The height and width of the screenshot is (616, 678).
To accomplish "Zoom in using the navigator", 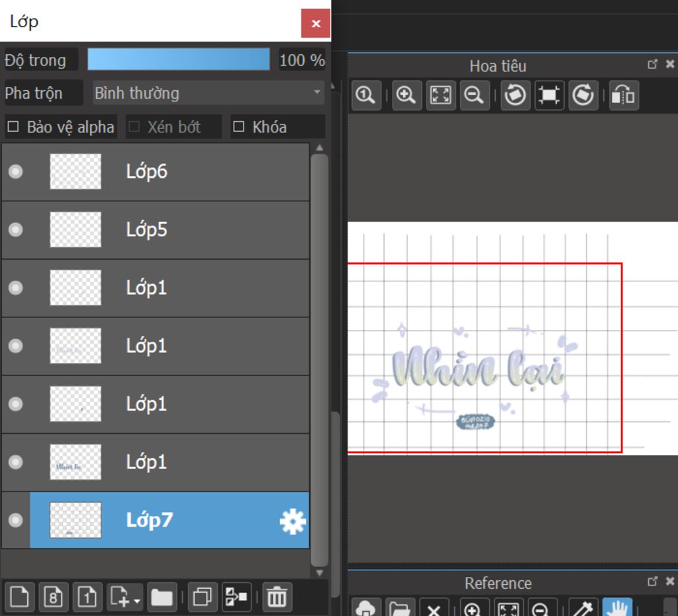I will (x=407, y=95).
